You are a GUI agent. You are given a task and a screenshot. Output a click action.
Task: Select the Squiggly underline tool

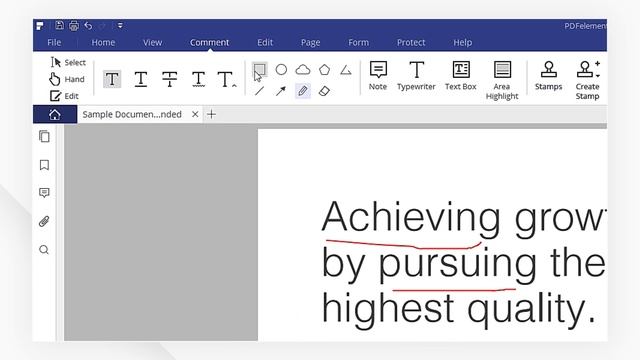198,79
